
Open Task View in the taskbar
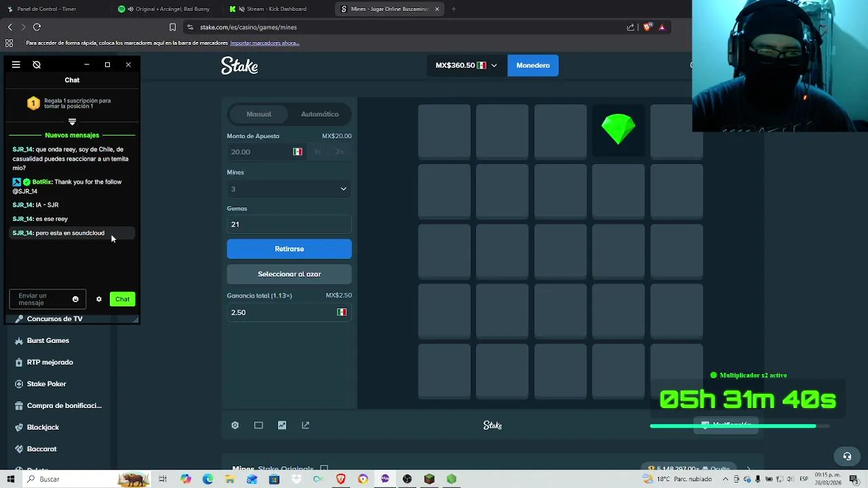click(163, 479)
